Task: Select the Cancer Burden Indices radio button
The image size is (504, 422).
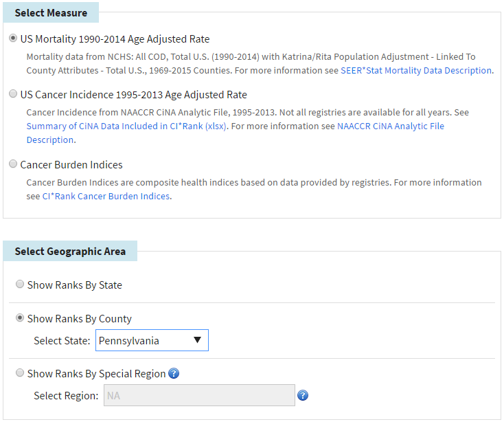Action: 13,164
